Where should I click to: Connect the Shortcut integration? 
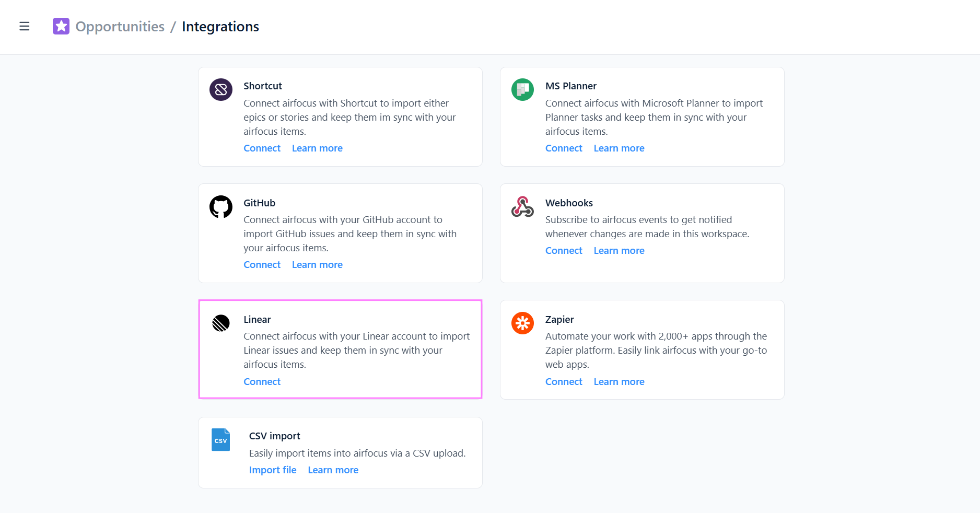click(262, 148)
